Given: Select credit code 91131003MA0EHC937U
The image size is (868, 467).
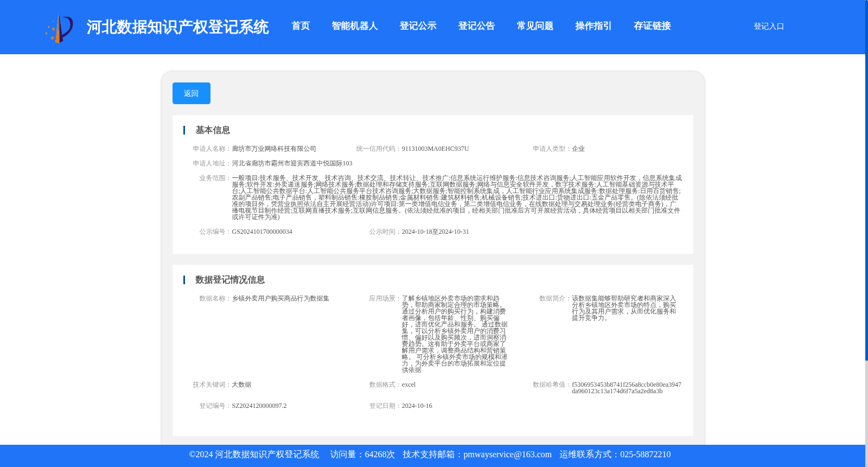Looking at the screenshot, I should [x=435, y=149].
